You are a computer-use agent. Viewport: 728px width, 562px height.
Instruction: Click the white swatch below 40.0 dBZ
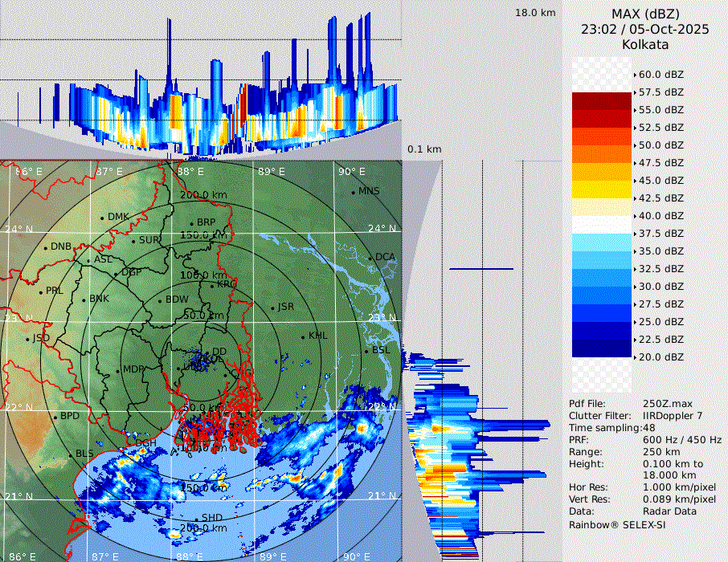(602, 225)
